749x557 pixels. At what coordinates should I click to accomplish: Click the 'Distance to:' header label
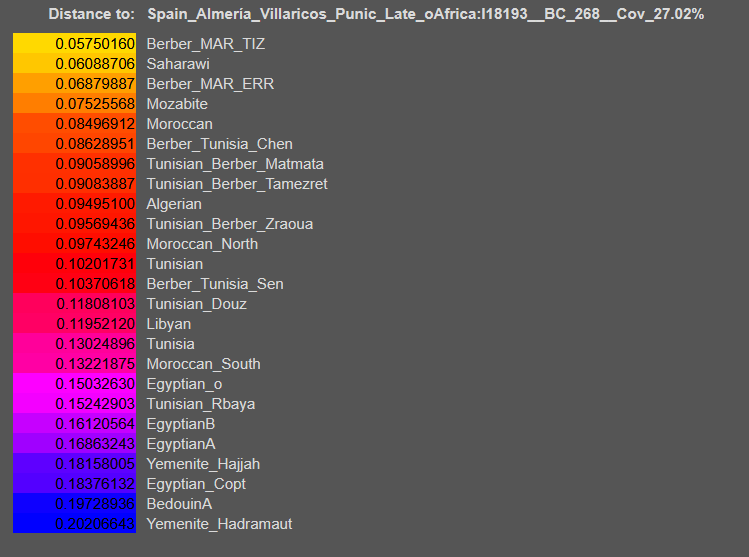pos(92,14)
